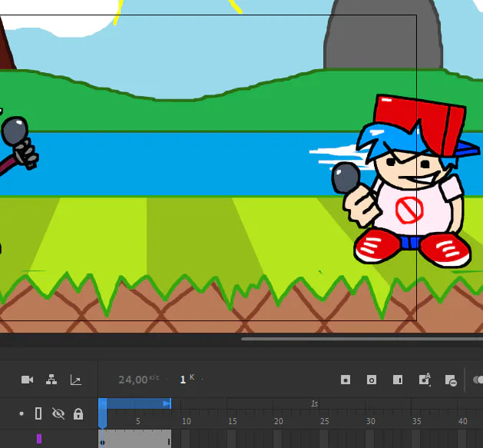Click frame 15 on the timeline ruler
This screenshot has width=483, height=448.
coord(232,421)
